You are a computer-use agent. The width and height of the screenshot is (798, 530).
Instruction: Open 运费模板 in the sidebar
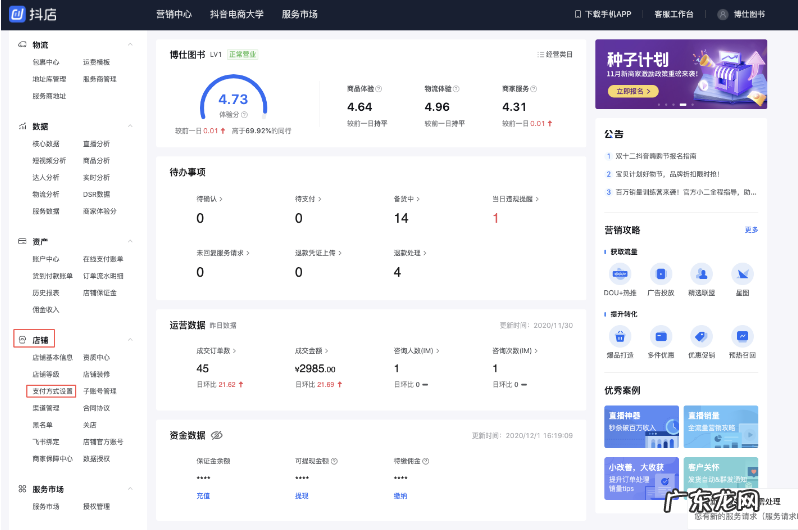tap(96, 62)
